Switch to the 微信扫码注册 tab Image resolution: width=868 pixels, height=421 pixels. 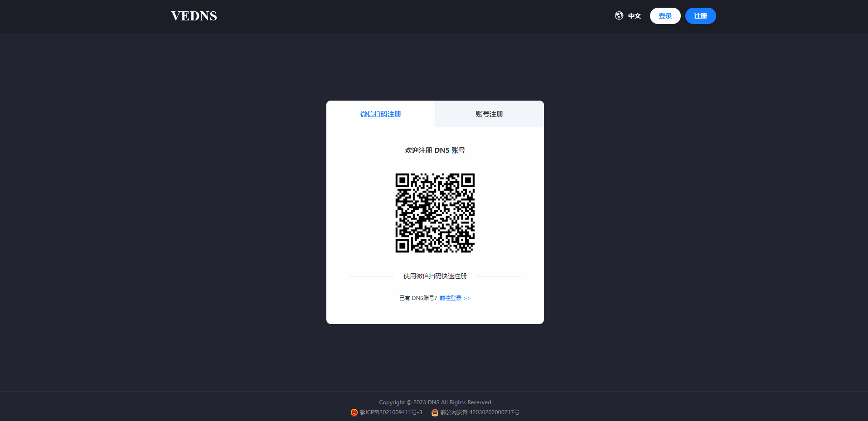[380, 114]
